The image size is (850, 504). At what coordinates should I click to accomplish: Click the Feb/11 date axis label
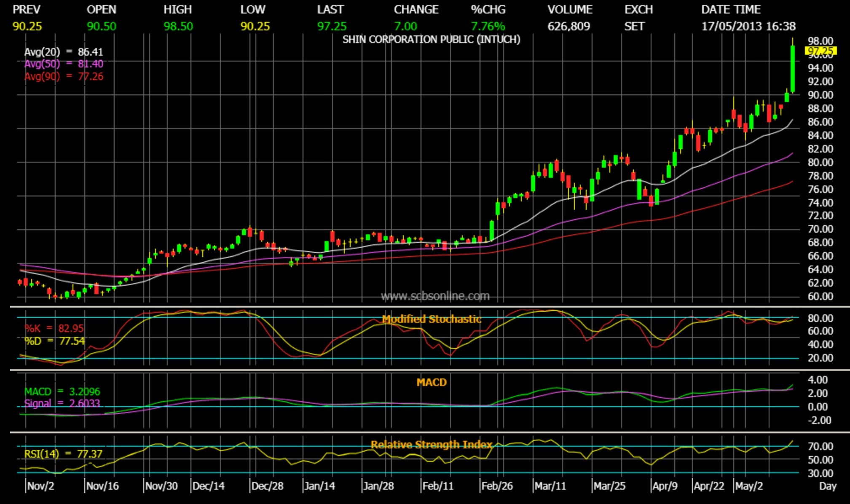coord(438,486)
